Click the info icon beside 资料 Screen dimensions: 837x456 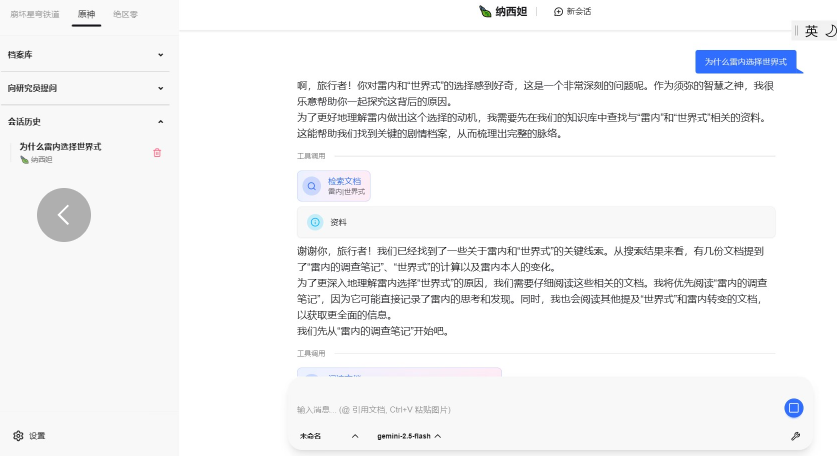click(x=315, y=222)
